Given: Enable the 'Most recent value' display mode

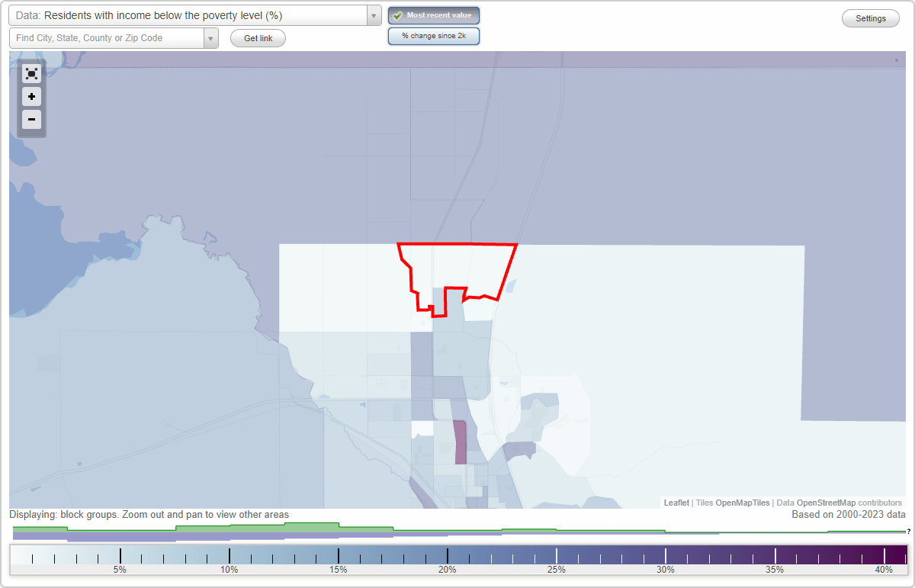Looking at the screenshot, I should point(434,14).
